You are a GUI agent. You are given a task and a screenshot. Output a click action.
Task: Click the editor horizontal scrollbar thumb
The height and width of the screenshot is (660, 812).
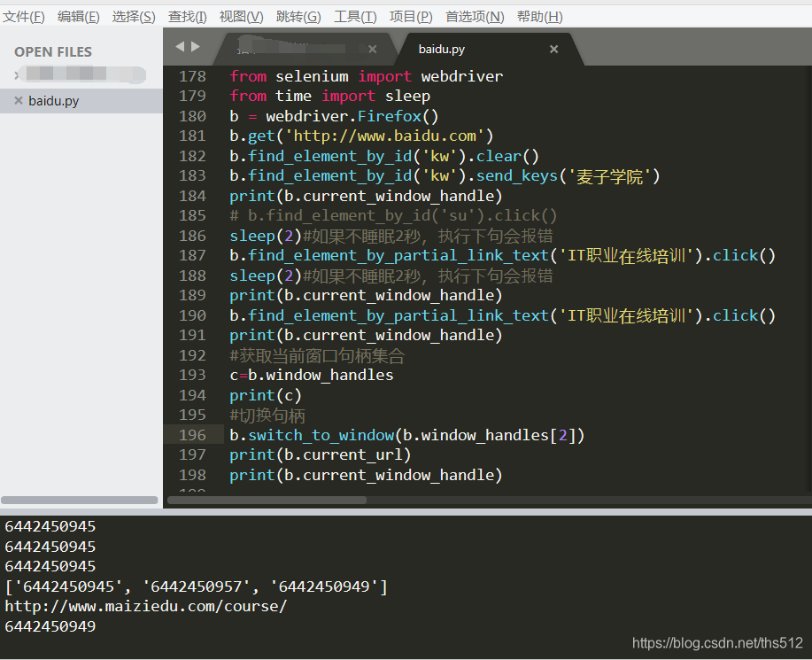pyautogui.click(x=267, y=500)
